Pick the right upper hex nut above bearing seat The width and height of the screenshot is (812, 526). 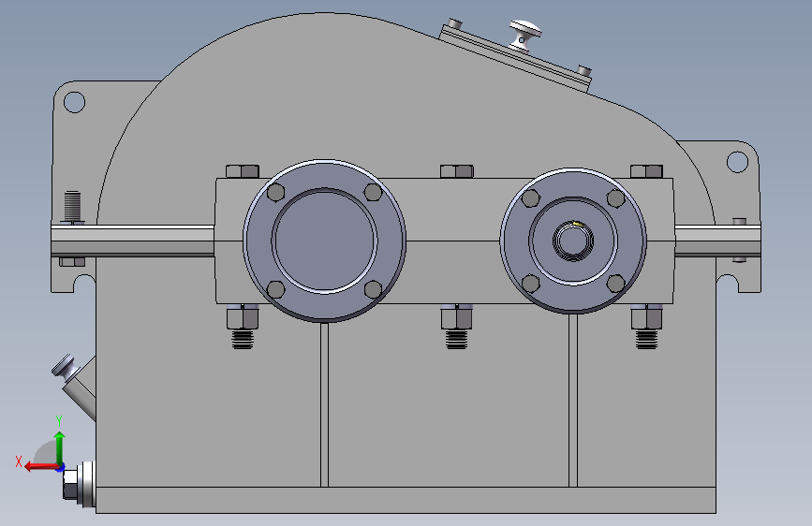click(x=647, y=171)
